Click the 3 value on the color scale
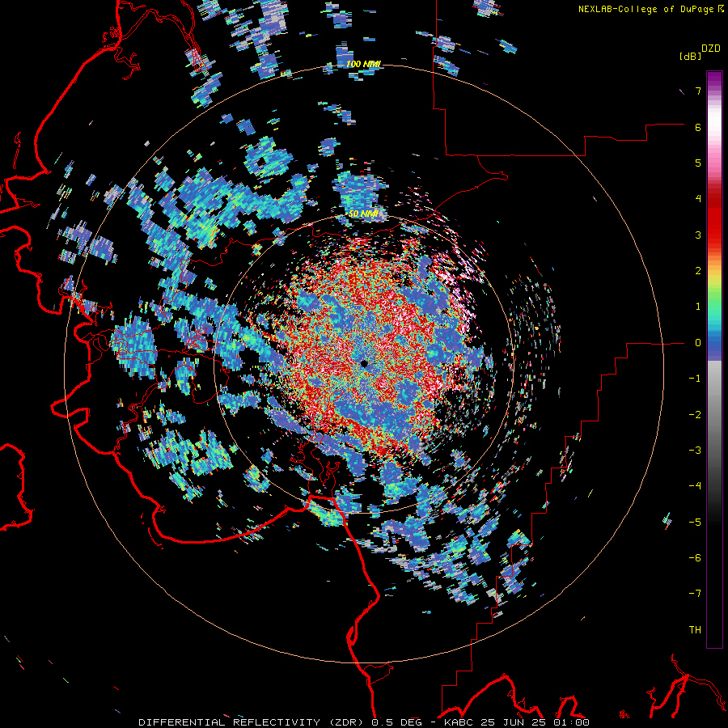The image size is (728, 728). (x=698, y=235)
